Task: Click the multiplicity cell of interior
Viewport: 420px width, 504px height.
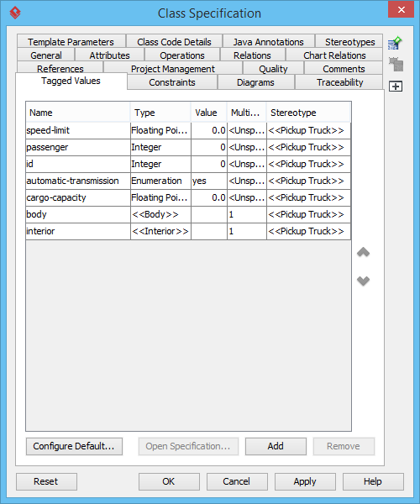Action: point(247,231)
